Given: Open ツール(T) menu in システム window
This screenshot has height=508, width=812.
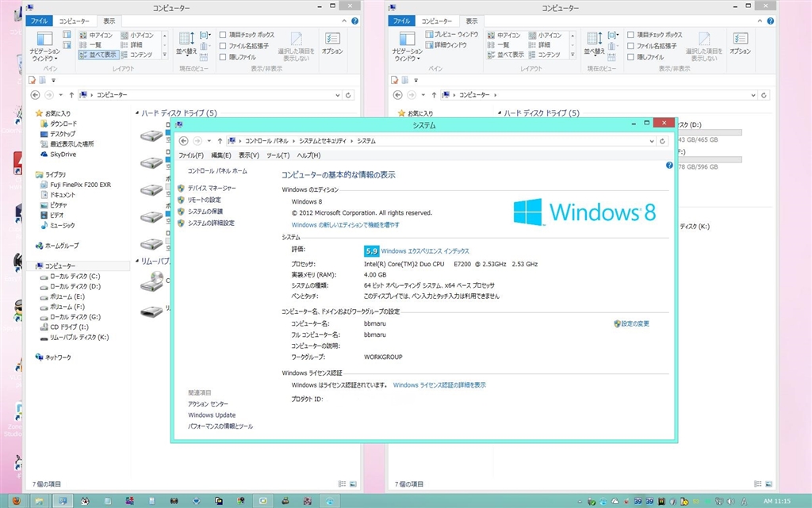Looking at the screenshot, I should pos(278,155).
